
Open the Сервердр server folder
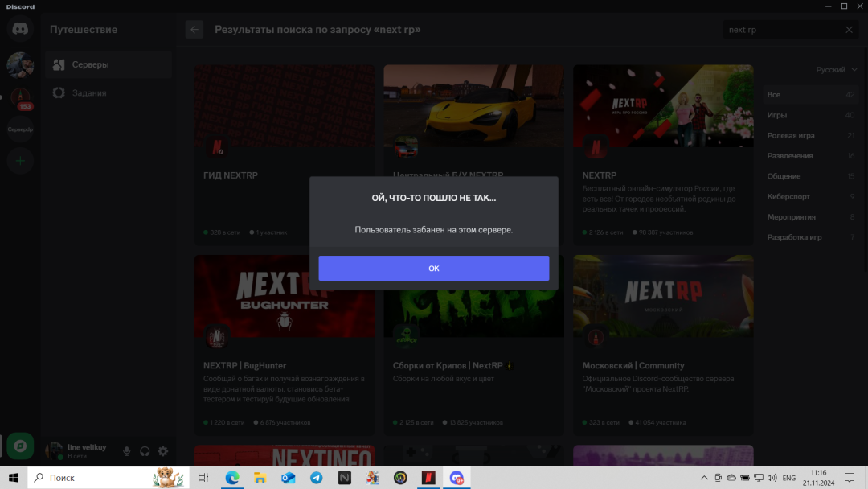(20, 129)
